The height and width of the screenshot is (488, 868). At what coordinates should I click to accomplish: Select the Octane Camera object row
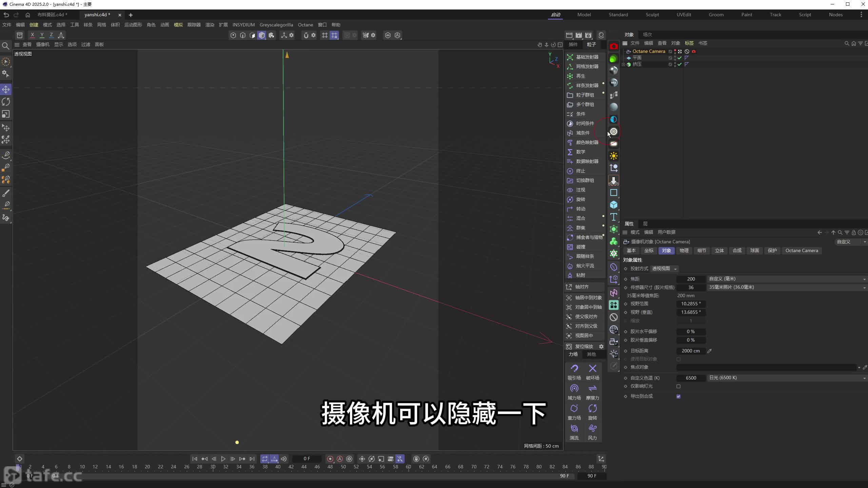[649, 51]
